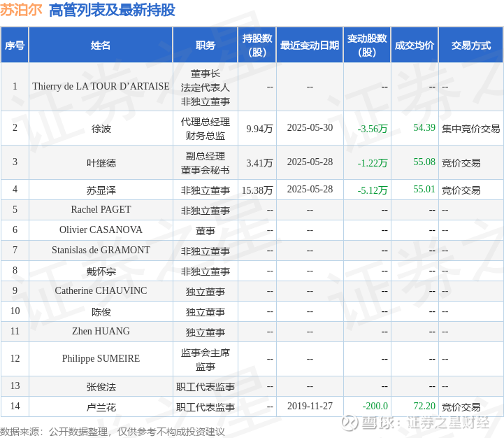The image size is (504, 438).
Task: Select the name 叶继德
Action: click(x=101, y=163)
